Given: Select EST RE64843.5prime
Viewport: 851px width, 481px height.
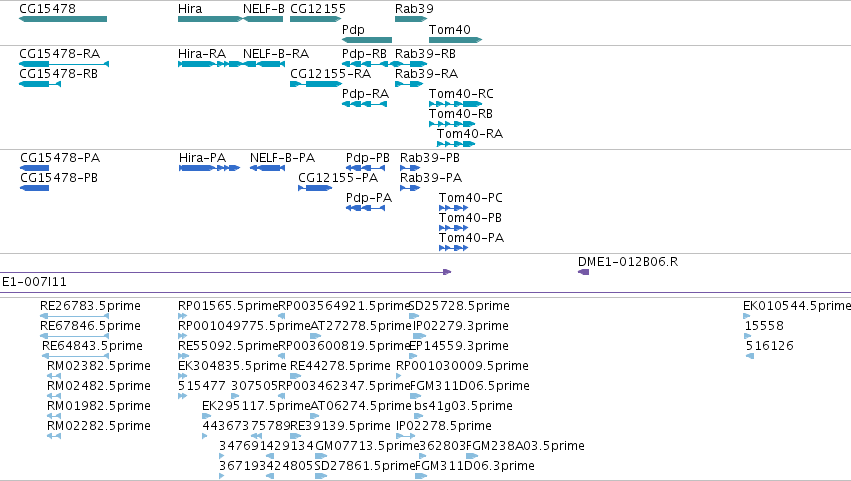Looking at the screenshot, I should click(x=76, y=356).
